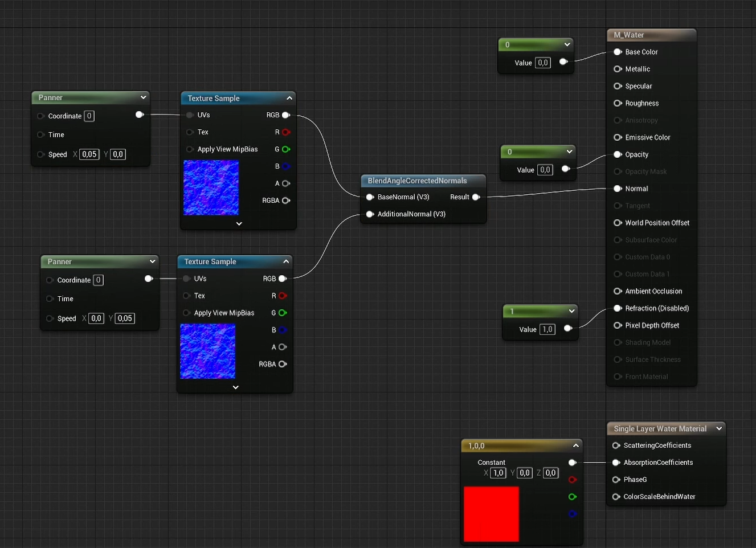This screenshot has width=756, height=548.
Task: Click the World Position Offset pin
Action: click(618, 223)
